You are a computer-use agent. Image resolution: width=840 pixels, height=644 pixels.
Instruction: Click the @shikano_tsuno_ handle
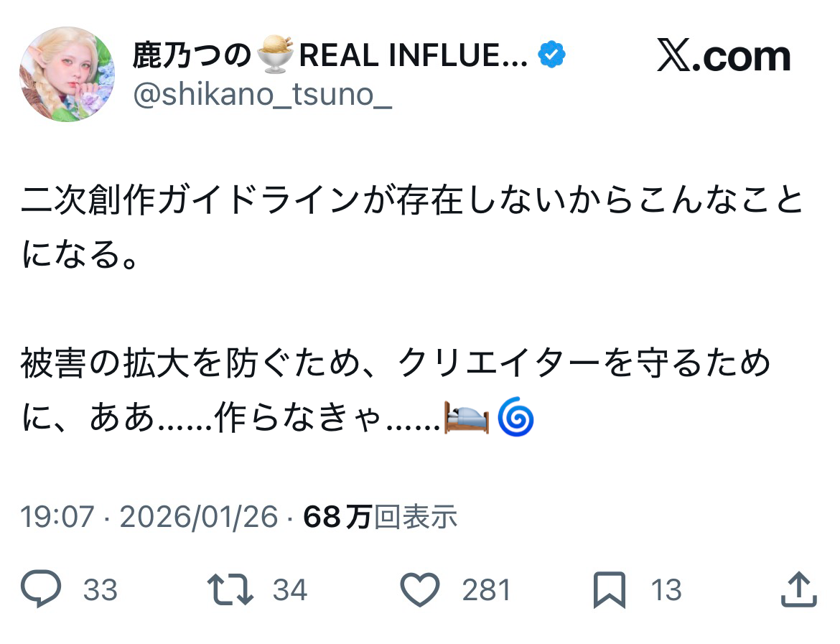coord(263,94)
